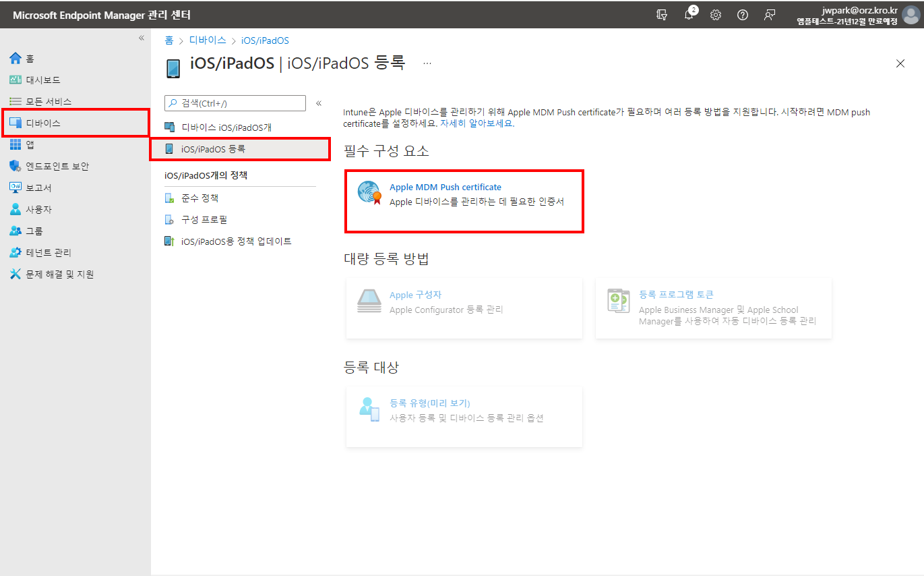Open the ellipsis more options next to title
The image size is (924, 576).
pos(427,63)
